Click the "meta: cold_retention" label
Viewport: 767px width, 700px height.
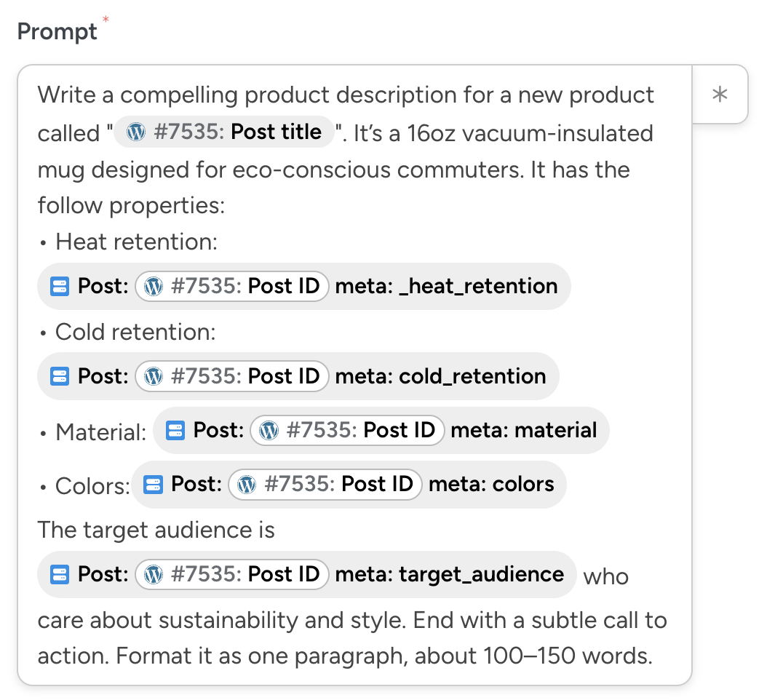tap(440, 376)
